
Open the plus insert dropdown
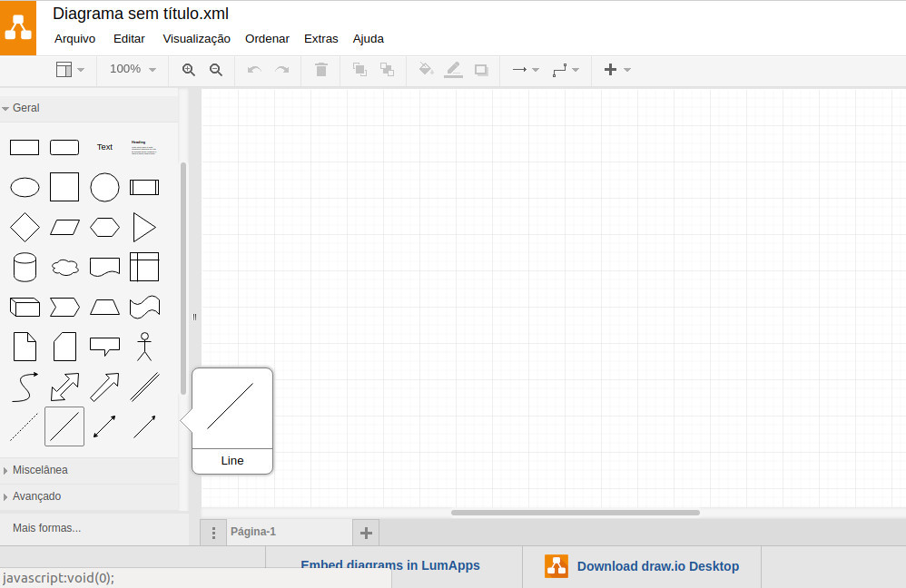pos(617,70)
